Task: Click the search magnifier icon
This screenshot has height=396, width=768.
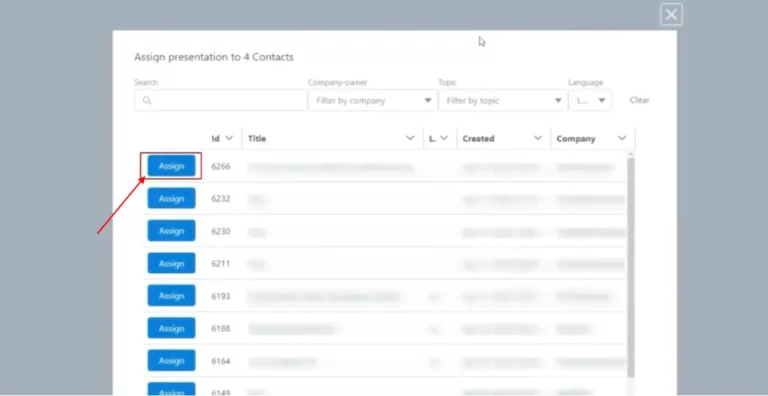Action: (x=147, y=100)
